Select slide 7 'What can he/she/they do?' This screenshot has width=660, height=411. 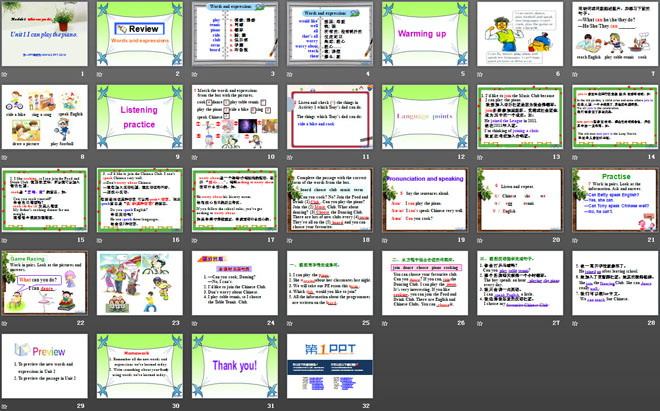click(615, 34)
